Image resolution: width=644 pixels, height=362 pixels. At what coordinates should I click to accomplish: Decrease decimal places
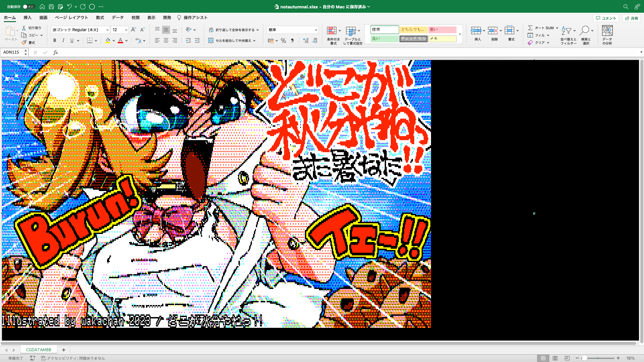[x=315, y=41]
